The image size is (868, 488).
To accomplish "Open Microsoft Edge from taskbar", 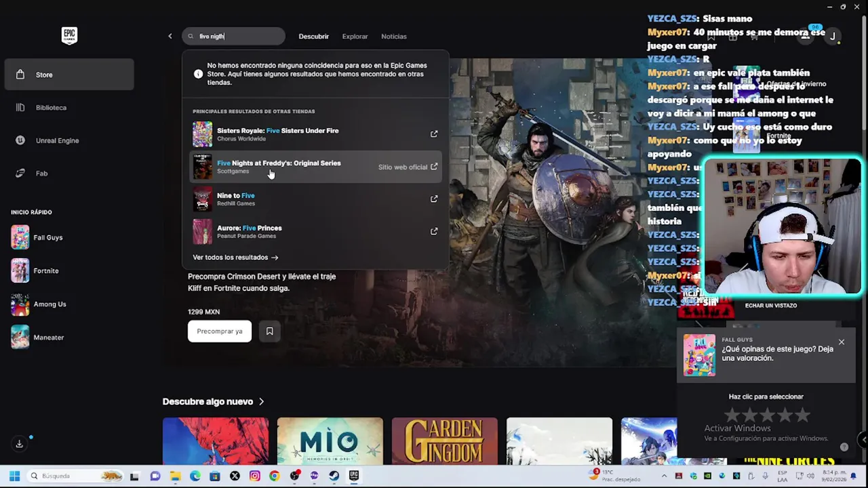I will (x=195, y=476).
